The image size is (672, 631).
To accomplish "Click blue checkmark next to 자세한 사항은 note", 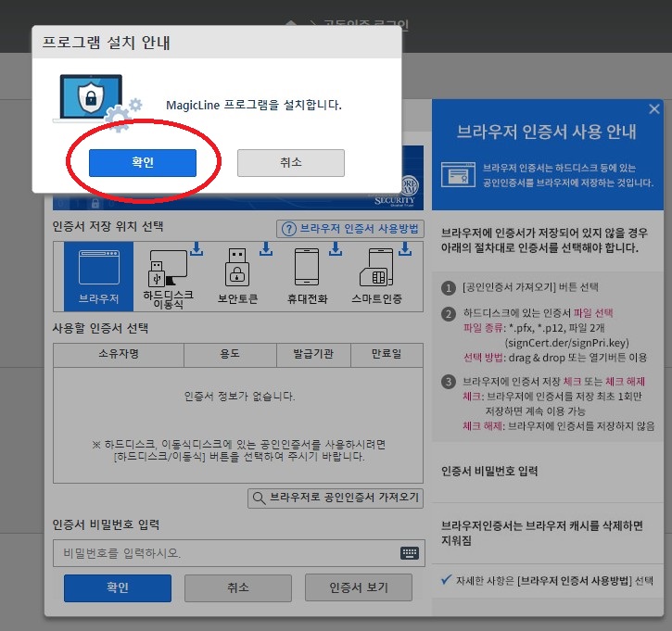I will click(x=446, y=580).
